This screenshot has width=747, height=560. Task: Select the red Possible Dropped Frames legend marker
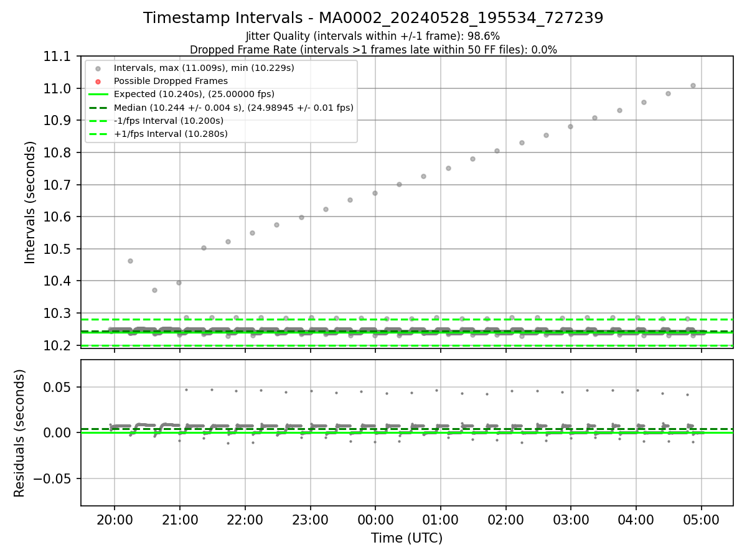98,81
